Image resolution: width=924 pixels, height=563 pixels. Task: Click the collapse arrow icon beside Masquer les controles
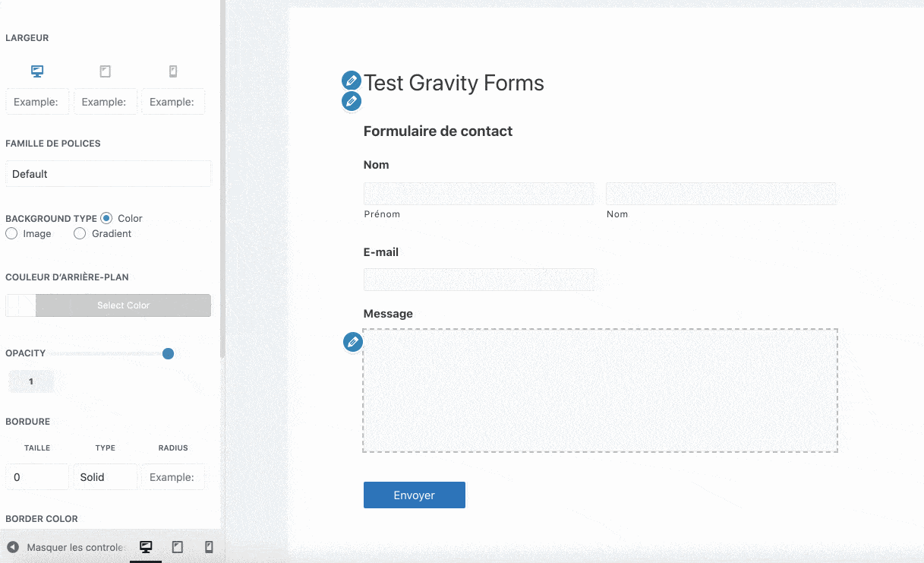click(x=13, y=547)
